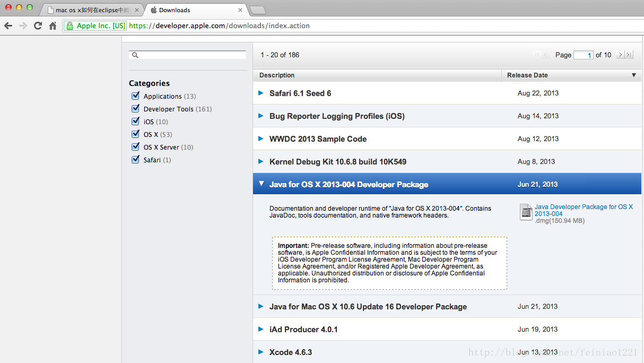Click 'Aug 14, 2013' release date
This screenshot has width=644, height=363.
(x=538, y=116)
